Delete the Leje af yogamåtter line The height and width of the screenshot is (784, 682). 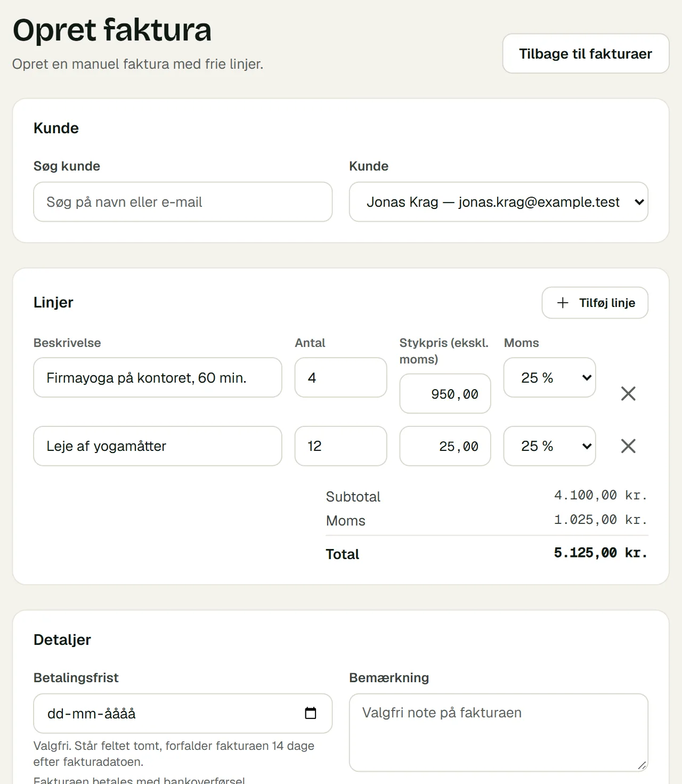[x=628, y=446]
